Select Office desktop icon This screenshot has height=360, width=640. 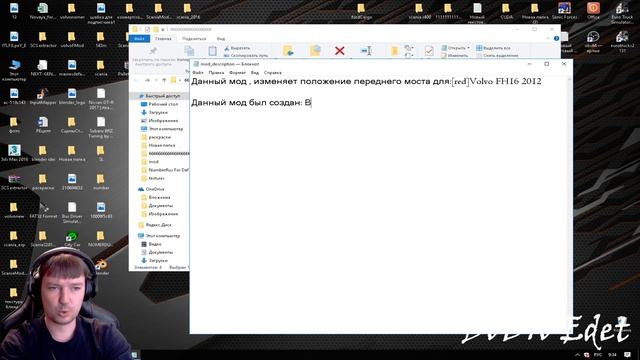pos(593,11)
